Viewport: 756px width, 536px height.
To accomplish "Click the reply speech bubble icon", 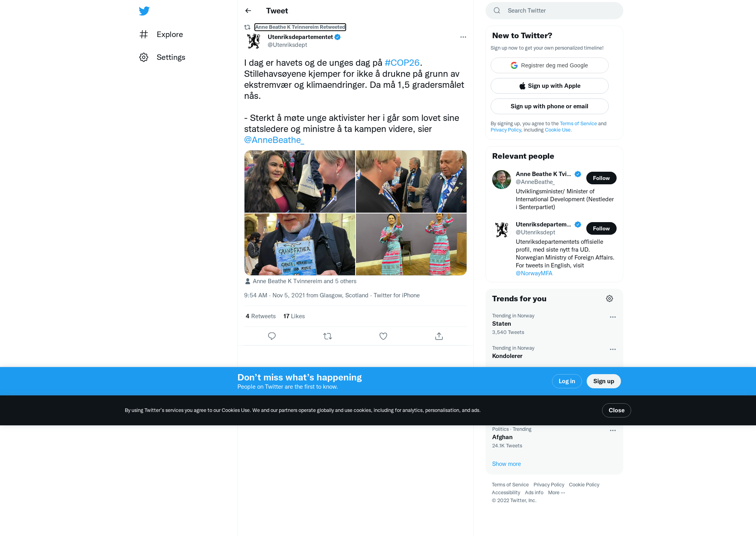I will pyautogui.click(x=272, y=336).
